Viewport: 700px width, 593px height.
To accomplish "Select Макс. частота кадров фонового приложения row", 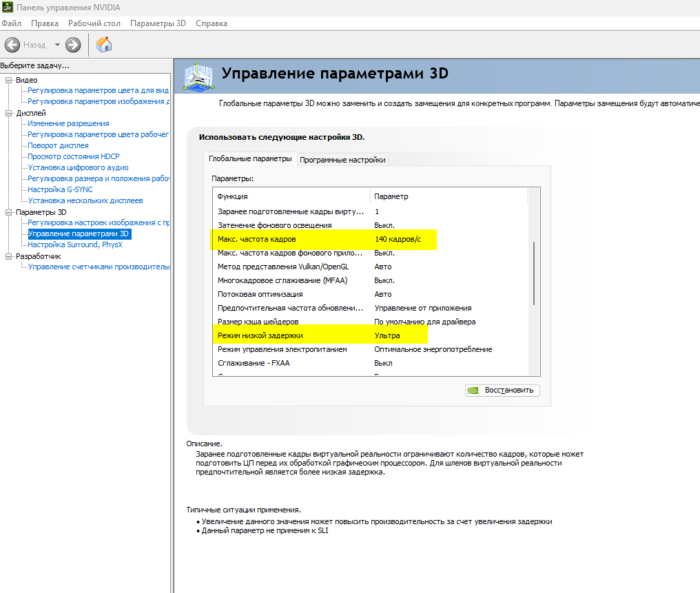I will coord(371,253).
